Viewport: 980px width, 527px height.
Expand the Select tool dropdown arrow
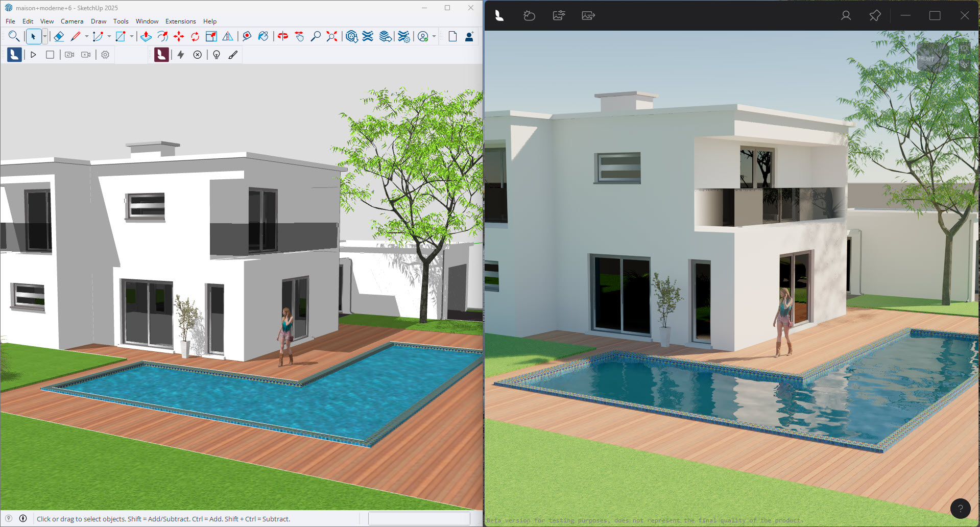45,36
